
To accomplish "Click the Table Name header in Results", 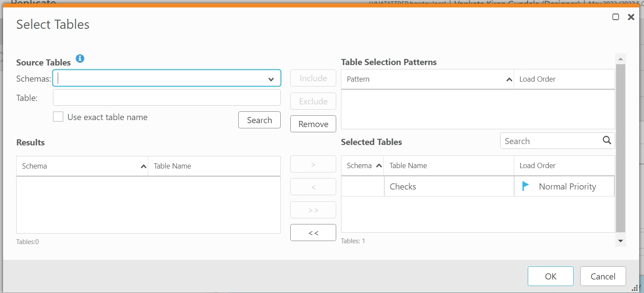I will pos(172,166).
